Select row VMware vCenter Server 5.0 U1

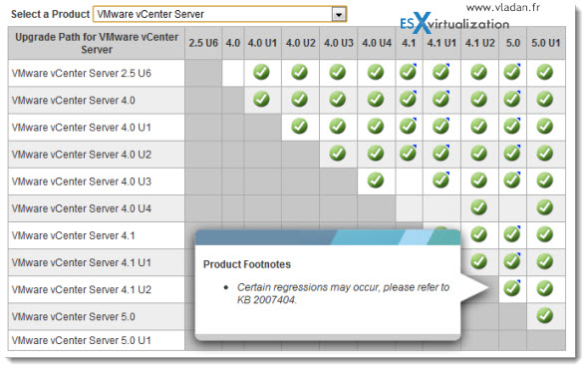[97, 340]
